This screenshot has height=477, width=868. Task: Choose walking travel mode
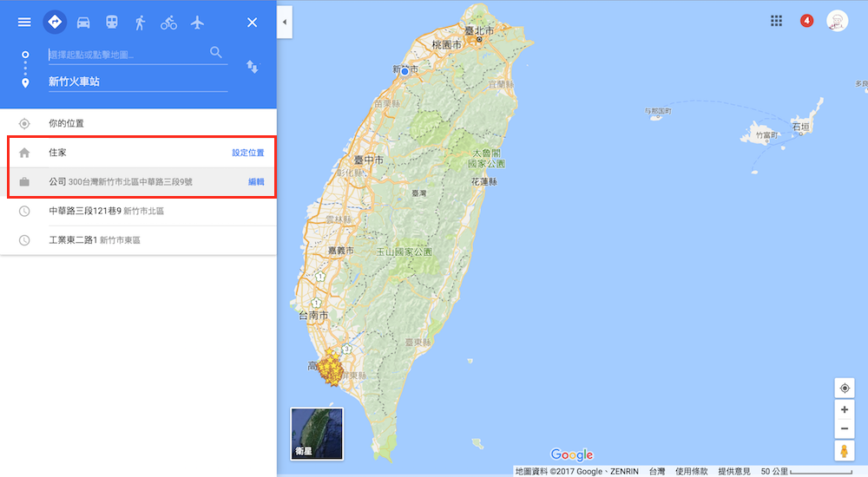pyautogui.click(x=140, y=23)
